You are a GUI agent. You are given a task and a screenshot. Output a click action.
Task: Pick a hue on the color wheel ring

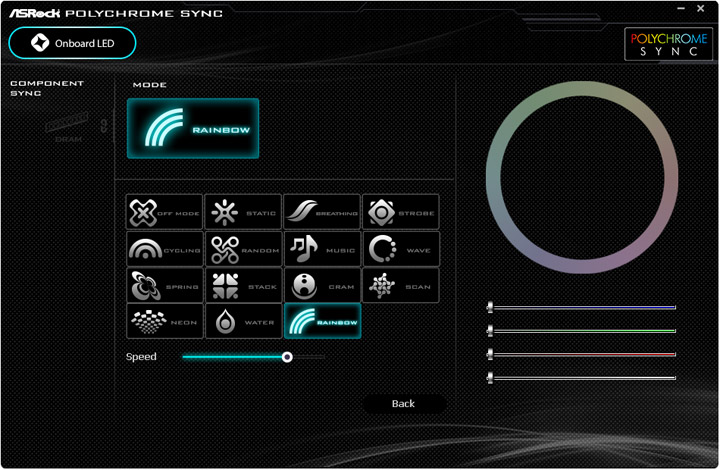click(x=582, y=89)
